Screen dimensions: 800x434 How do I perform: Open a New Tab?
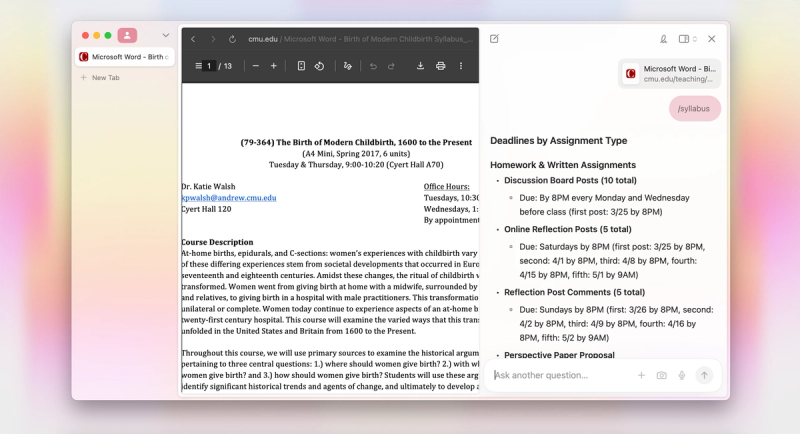coord(101,78)
